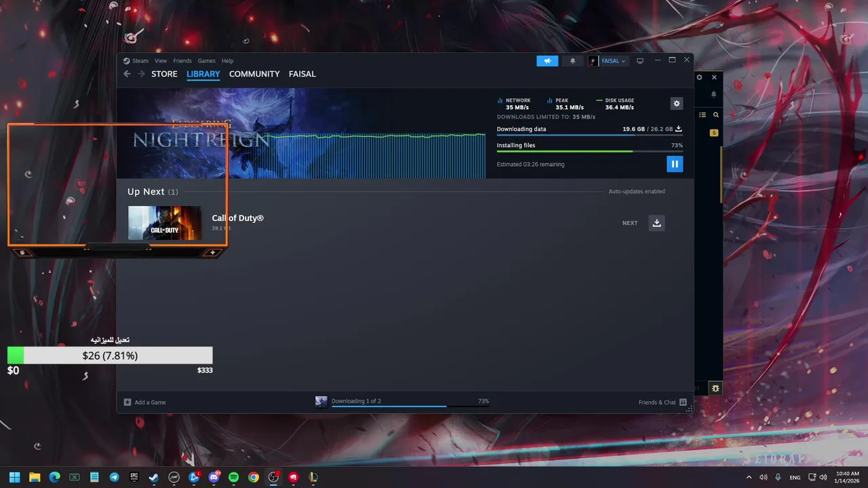This screenshot has height=488, width=868.
Task: Open League of Legends from taskbar
Action: [313, 477]
